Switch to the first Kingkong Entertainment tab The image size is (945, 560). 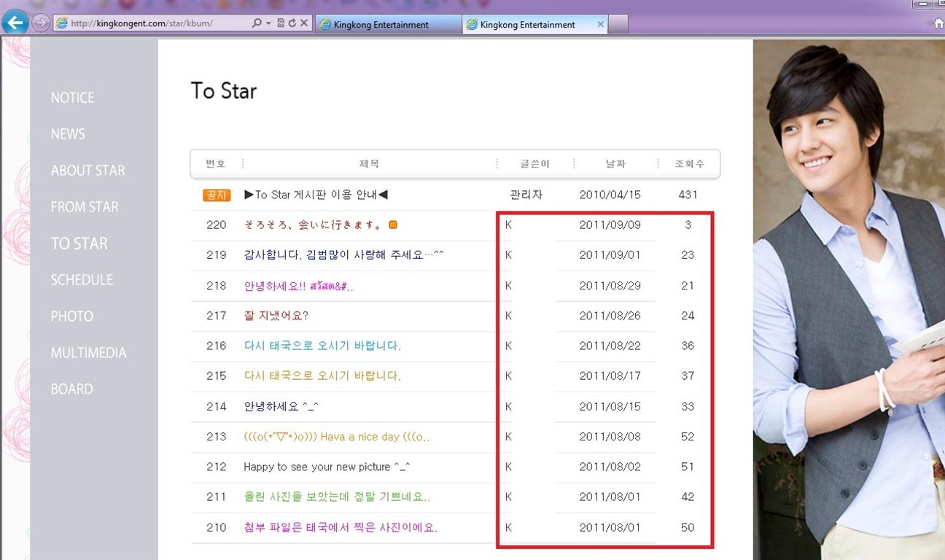click(388, 24)
